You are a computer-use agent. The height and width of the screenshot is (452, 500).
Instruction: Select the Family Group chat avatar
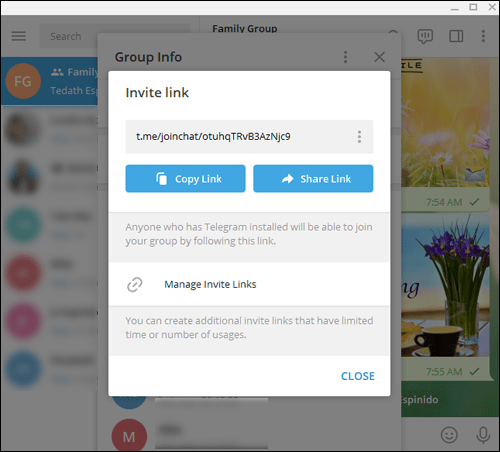(23, 81)
